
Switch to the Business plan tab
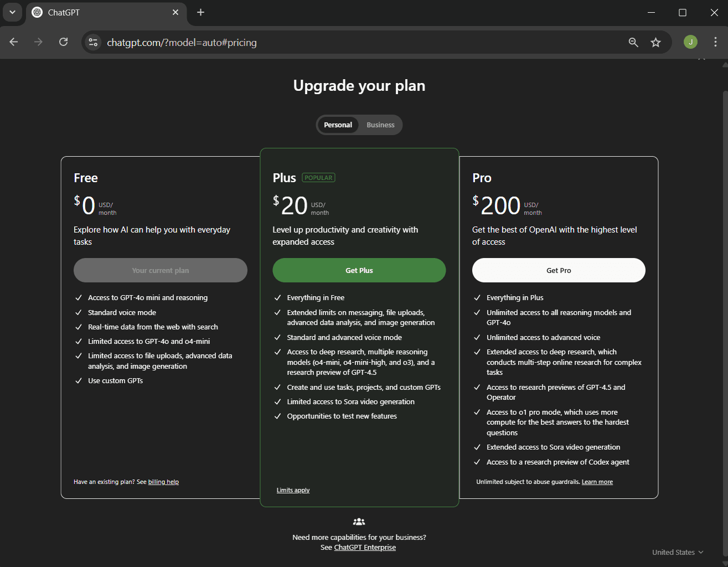pyautogui.click(x=380, y=125)
